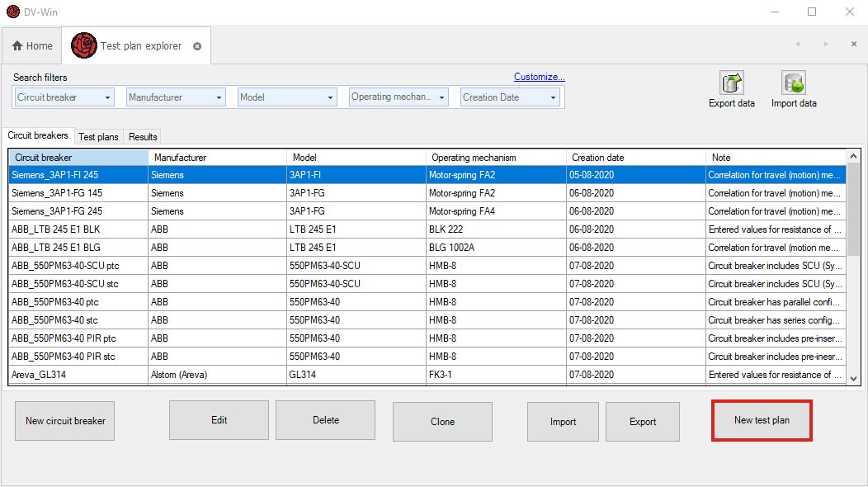Select row Siemens_3AP1-FG 145
Viewport: 868px width, 487px height.
[427, 193]
